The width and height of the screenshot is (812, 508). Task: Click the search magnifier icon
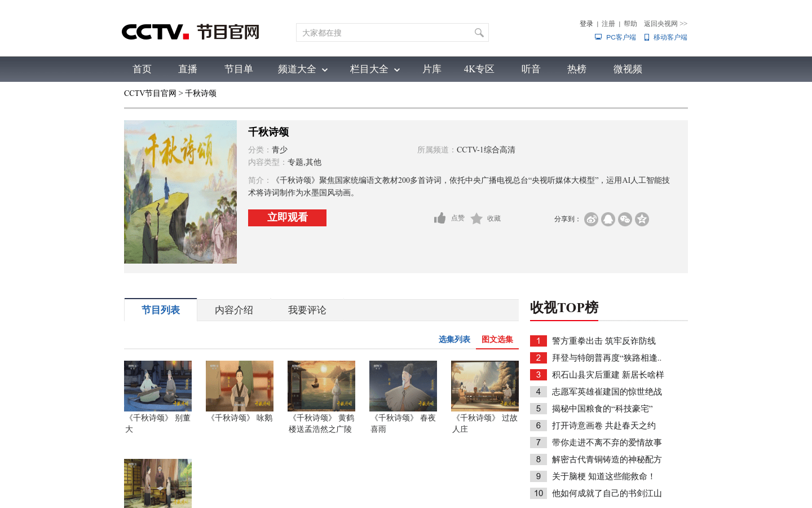479,33
